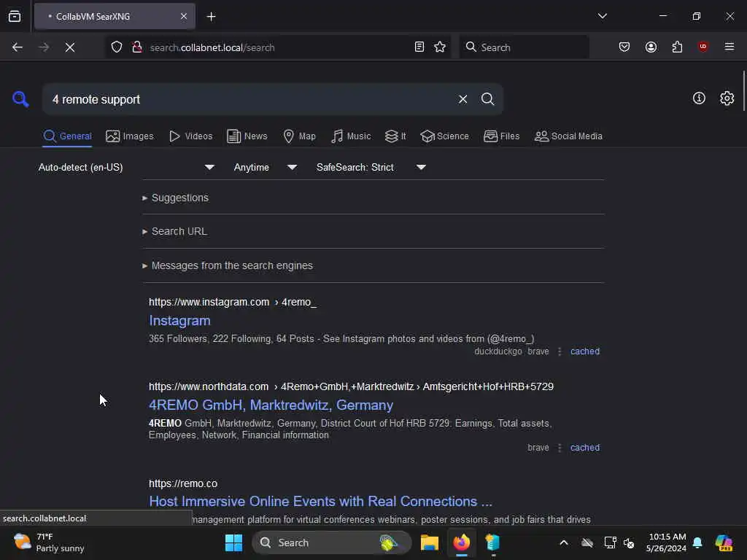Screen dimensions: 747x560
Task: Submit search with the magnifier button
Action: [x=487, y=99]
